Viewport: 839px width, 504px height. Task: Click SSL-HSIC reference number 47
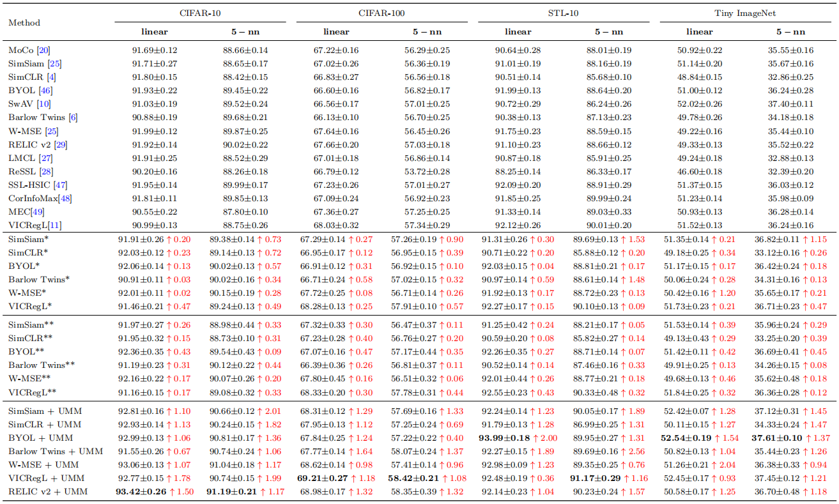pyautogui.click(x=60, y=184)
